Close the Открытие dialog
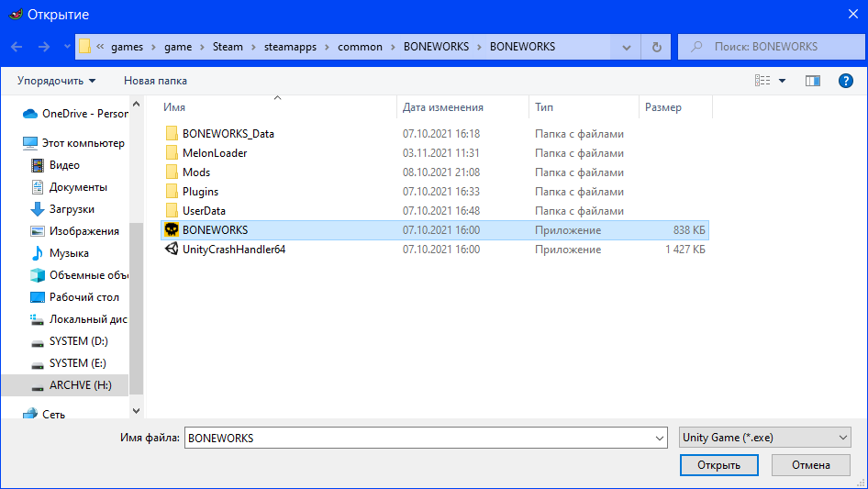868x489 pixels. tap(853, 15)
